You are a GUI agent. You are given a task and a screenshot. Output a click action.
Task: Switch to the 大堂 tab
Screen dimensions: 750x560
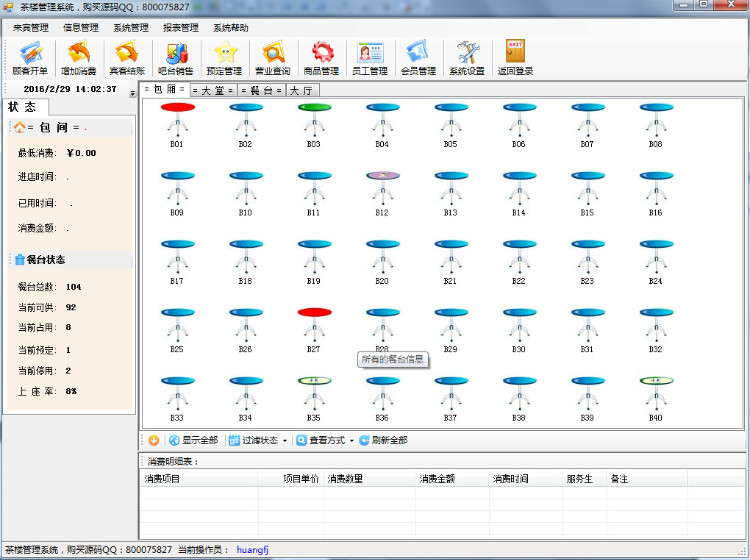coord(212,90)
